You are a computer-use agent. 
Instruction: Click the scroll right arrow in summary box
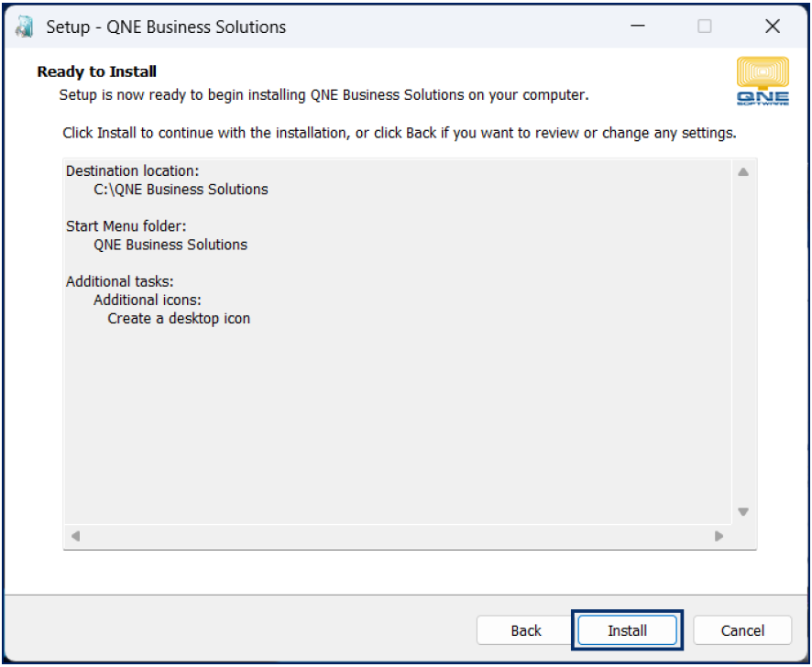pyautogui.click(x=719, y=536)
